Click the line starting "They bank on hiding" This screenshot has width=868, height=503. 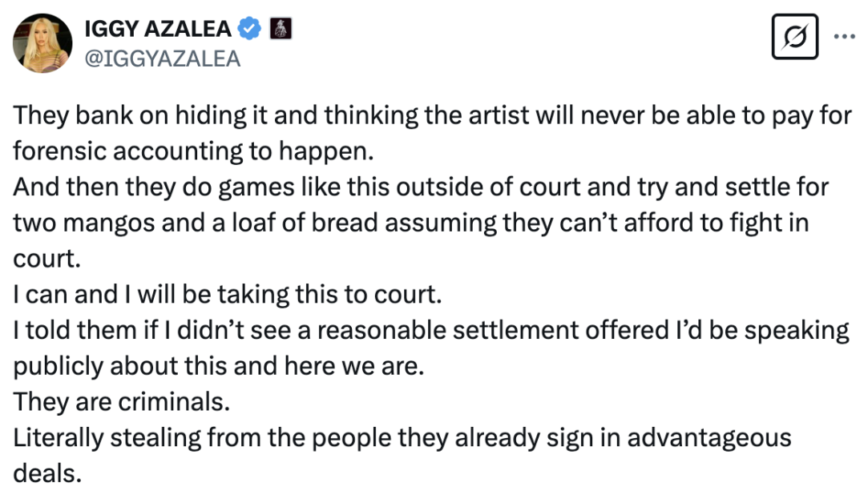pyautogui.click(x=432, y=115)
